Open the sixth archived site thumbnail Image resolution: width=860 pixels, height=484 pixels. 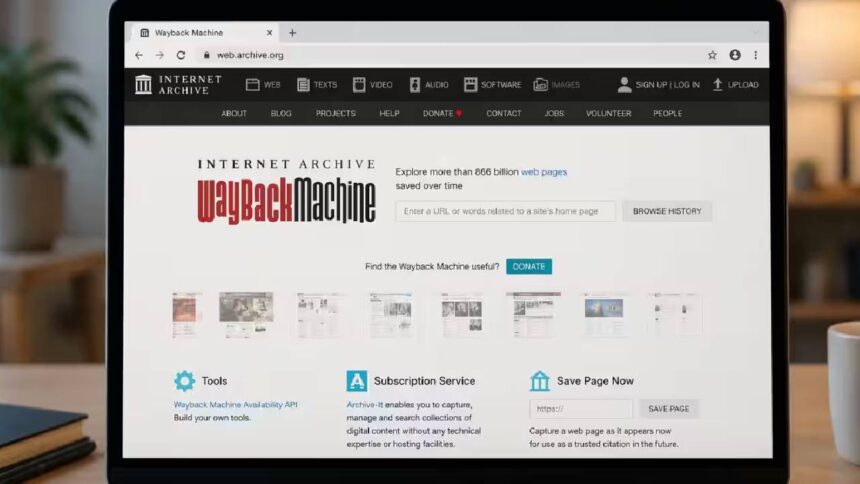coord(534,314)
